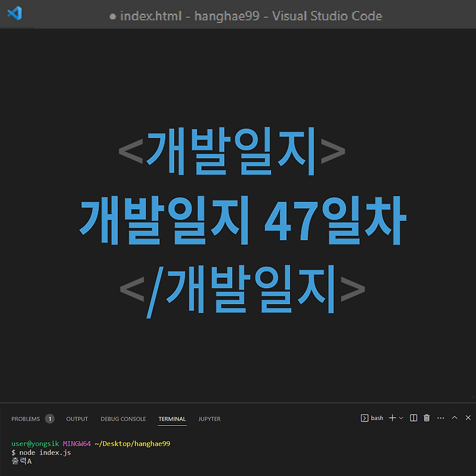476x476 pixels.
Task: Close the terminal panel
Action: (x=468, y=418)
